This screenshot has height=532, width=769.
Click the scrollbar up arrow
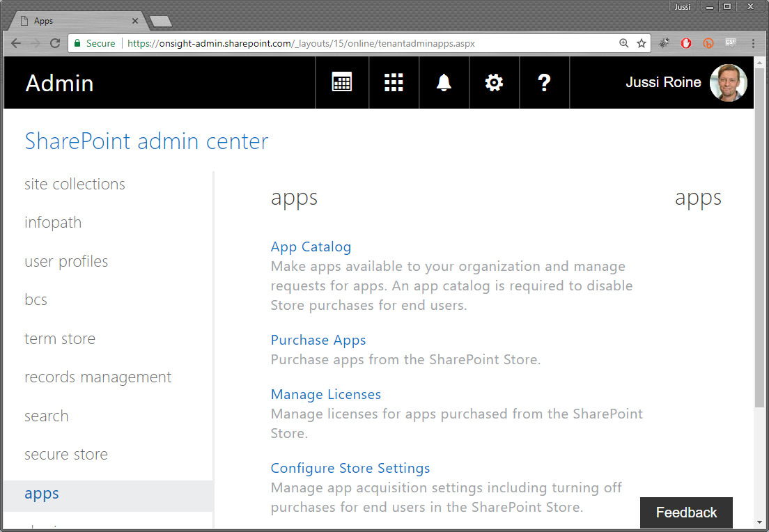pyautogui.click(x=759, y=62)
